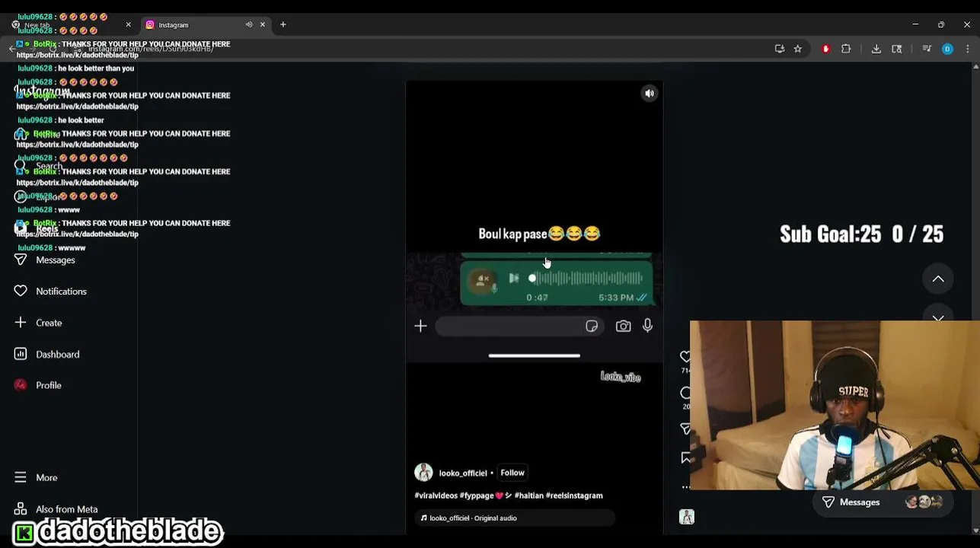Open the looko_officiel profile username link

click(x=463, y=473)
